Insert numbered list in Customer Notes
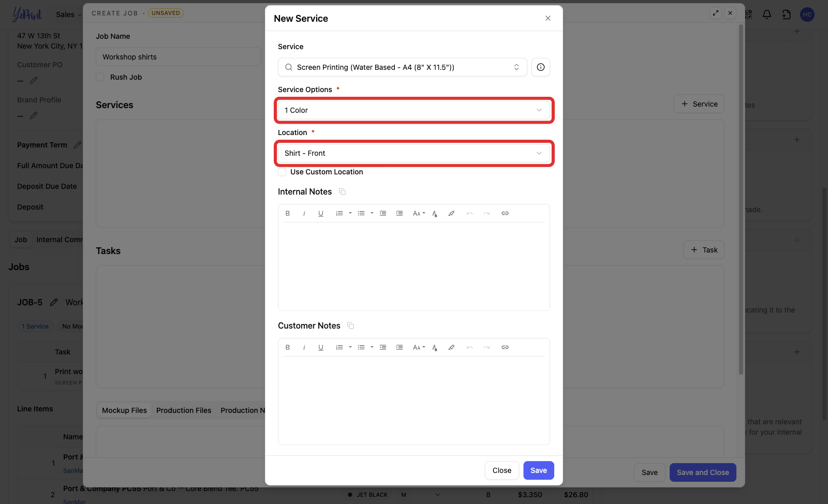Image resolution: width=828 pixels, height=504 pixels. pyautogui.click(x=339, y=347)
